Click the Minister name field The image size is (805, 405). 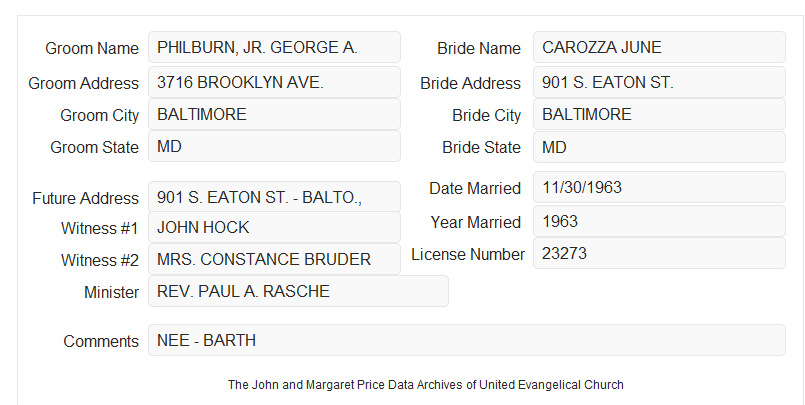pos(298,291)
